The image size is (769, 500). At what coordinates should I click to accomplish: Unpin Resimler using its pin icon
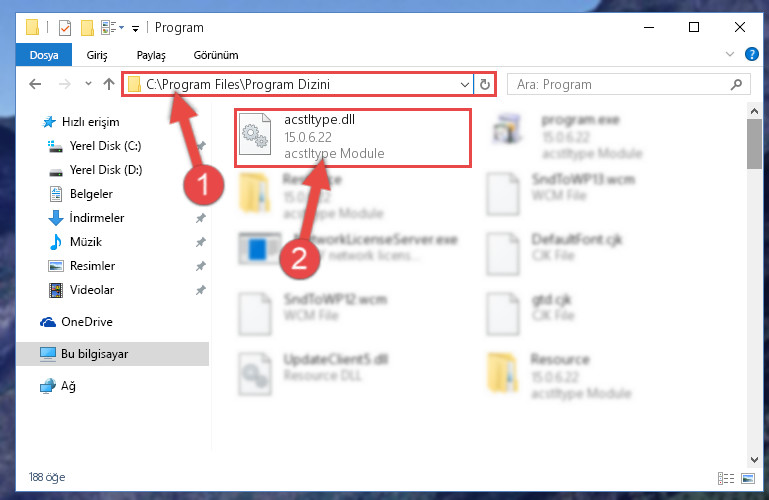point(201,266)
